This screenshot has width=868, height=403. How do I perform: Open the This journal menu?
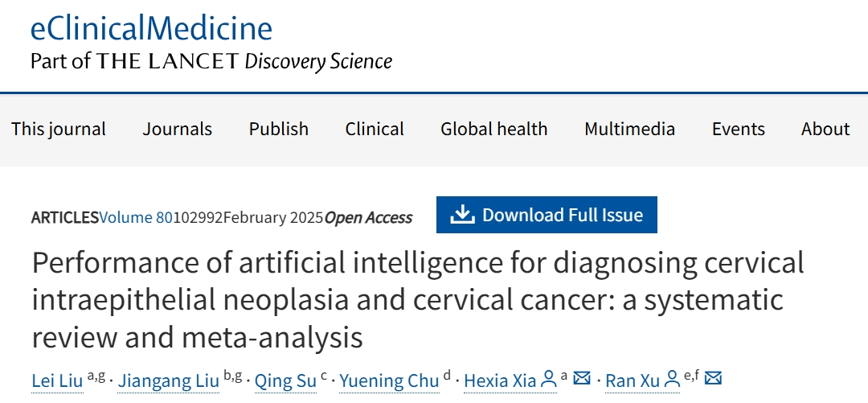(59, 129)
